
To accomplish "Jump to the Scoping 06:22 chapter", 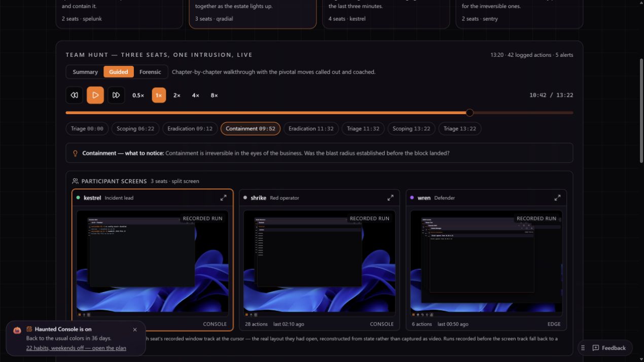I will 135,129.
